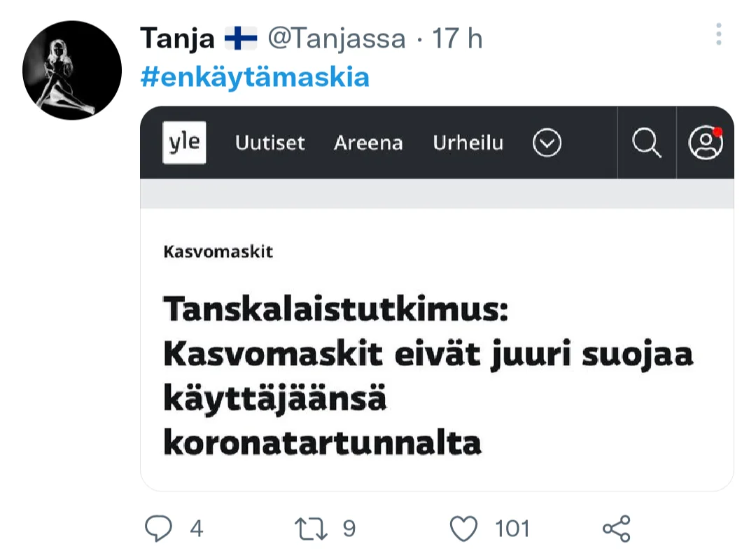Open the share icon menu
This screenshot has width=756, height=558.
616,529
